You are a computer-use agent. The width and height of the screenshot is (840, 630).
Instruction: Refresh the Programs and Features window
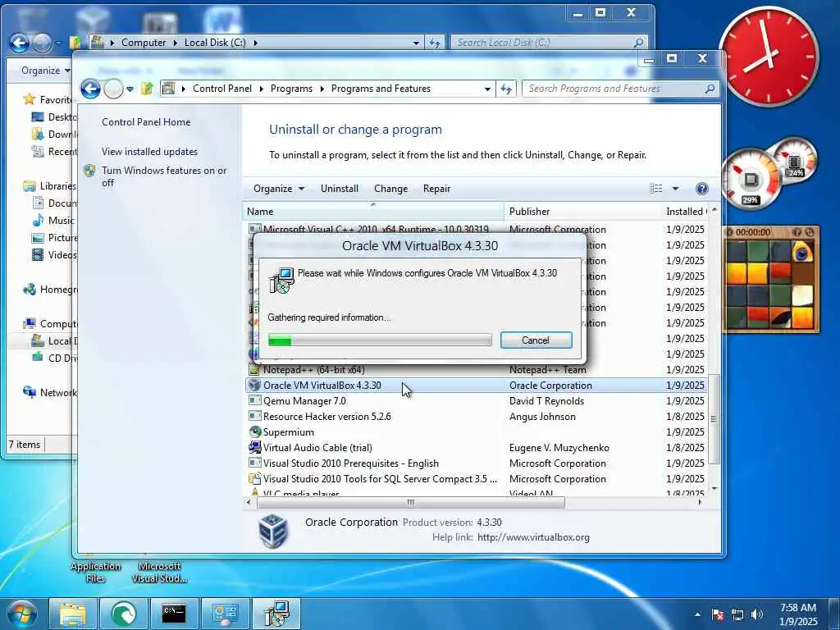tap(505, 89)
